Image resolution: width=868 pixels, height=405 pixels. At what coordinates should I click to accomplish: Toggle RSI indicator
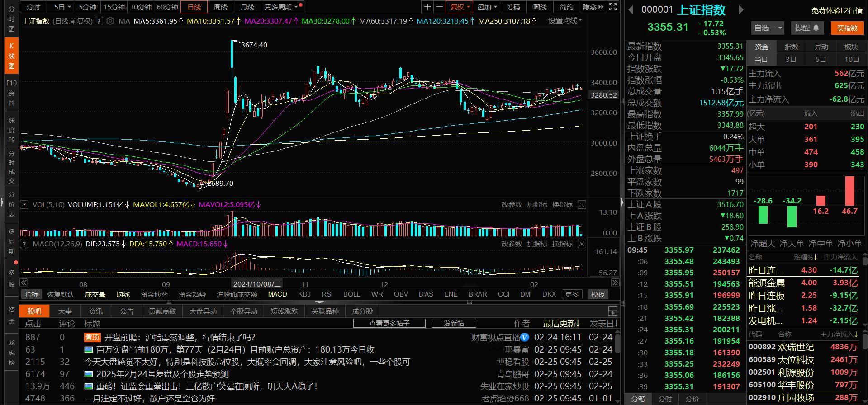[327, 294]
